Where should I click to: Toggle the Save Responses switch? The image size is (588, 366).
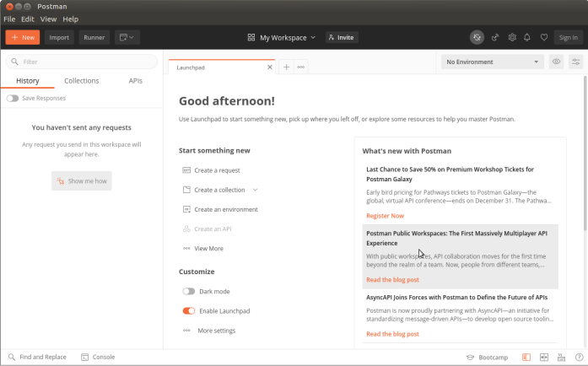[x=13, y=99]
